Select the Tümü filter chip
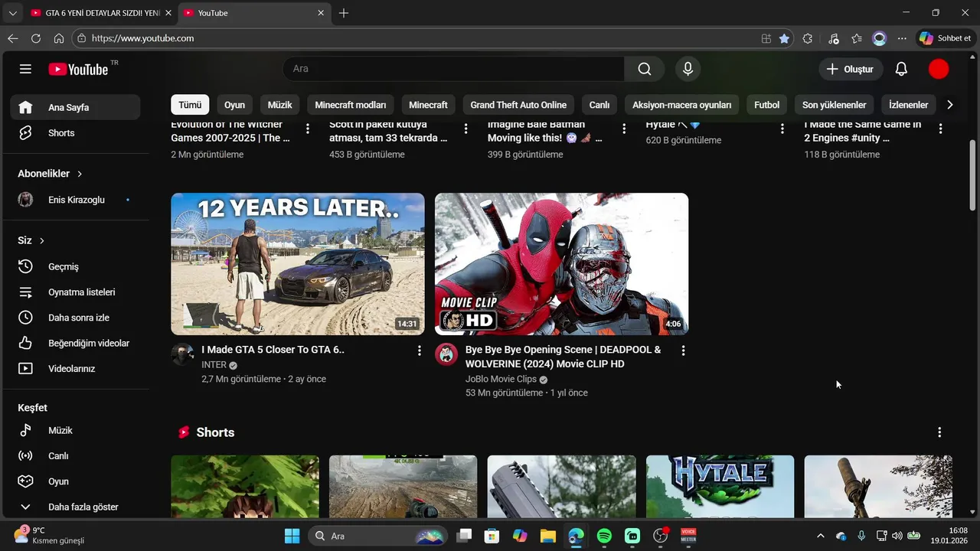 [x=190, y=105]
